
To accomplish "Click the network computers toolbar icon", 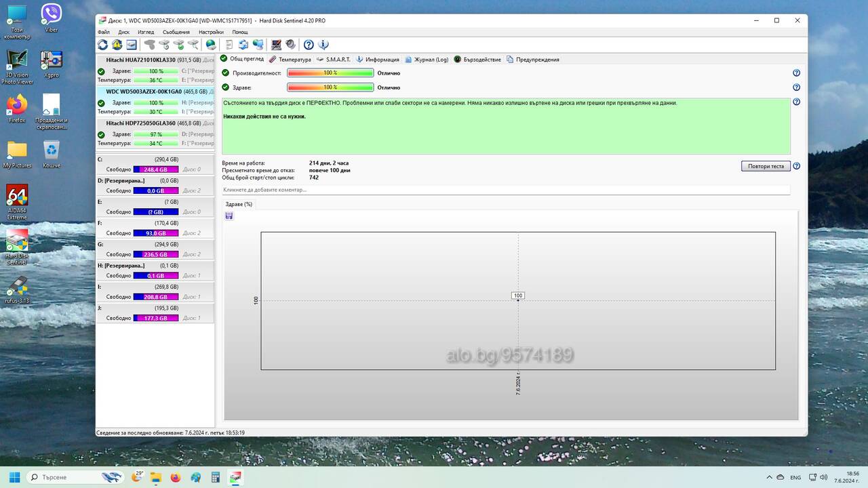I will click(x=258, y=45).
